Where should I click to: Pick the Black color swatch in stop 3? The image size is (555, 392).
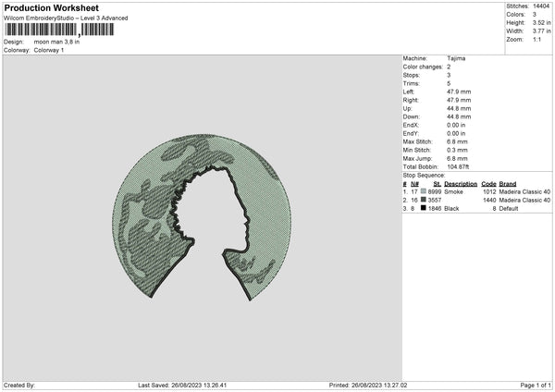[423, 208]
